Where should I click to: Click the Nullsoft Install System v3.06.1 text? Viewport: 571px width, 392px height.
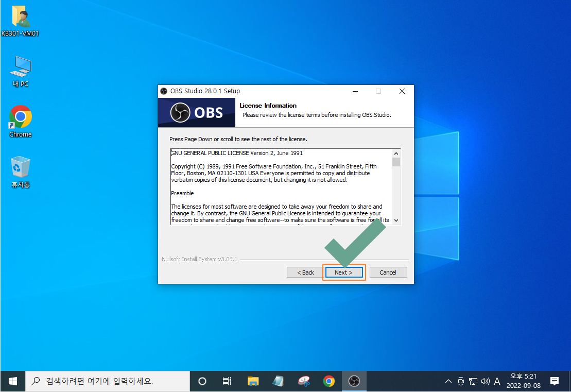tap(200, 260)
